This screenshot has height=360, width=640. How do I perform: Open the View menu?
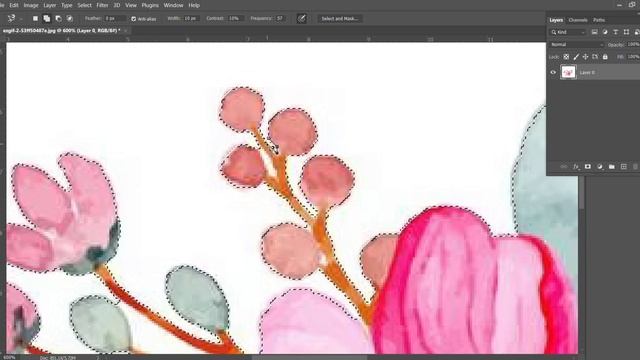click(131, 5)
